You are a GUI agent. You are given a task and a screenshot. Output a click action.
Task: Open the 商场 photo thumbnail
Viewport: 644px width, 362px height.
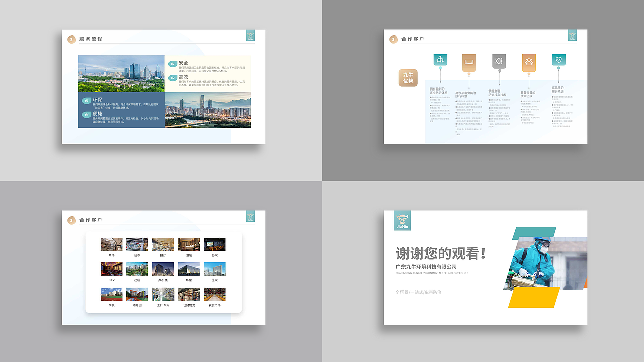tap(111, 244)
